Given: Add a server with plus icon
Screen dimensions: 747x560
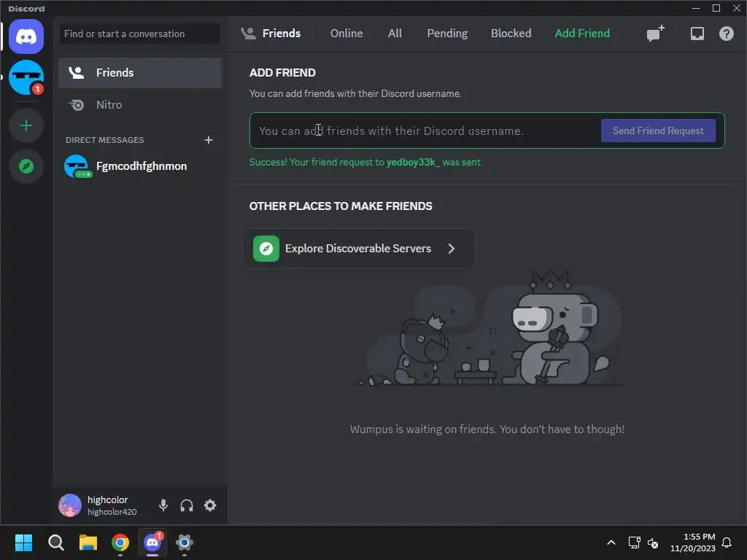Looking at the screenshot, I should point(26,125).
